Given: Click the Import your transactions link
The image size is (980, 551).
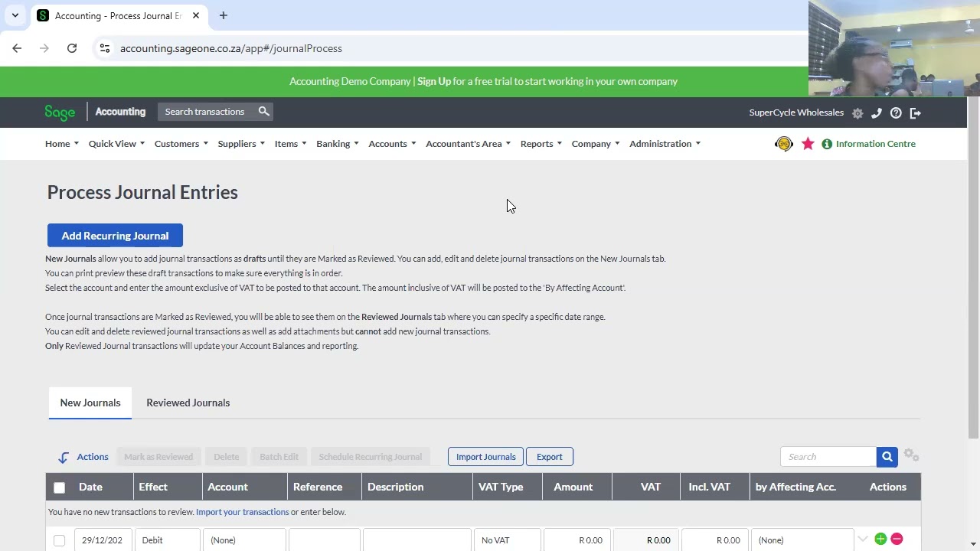Looking at the screenshot, I should 243,512.
